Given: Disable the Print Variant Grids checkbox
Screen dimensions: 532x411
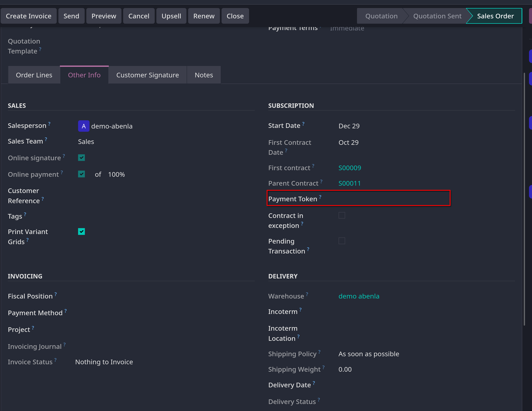Looking at the screenshot, I should coord(81,232).
